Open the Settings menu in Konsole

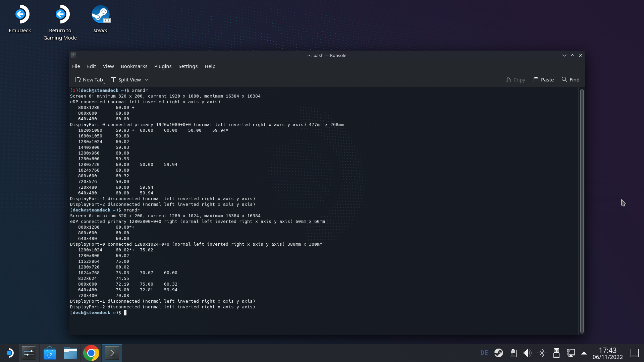coord(188,66)
